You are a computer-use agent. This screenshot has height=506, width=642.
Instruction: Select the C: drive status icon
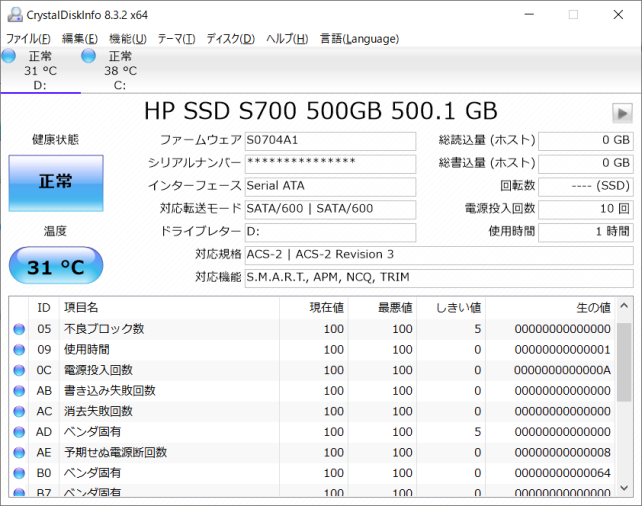click(x=89, y=56)
